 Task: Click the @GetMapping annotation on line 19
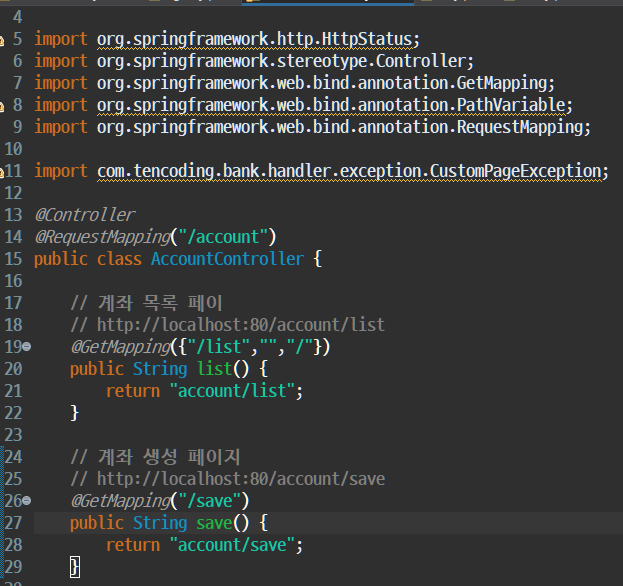[121, 347]
